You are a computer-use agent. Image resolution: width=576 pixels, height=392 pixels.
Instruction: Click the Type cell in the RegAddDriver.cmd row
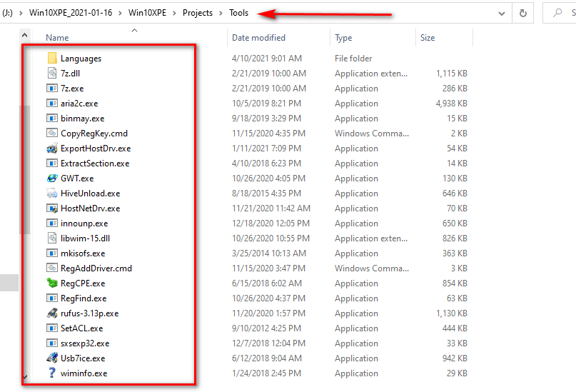(x=371, y=268)
